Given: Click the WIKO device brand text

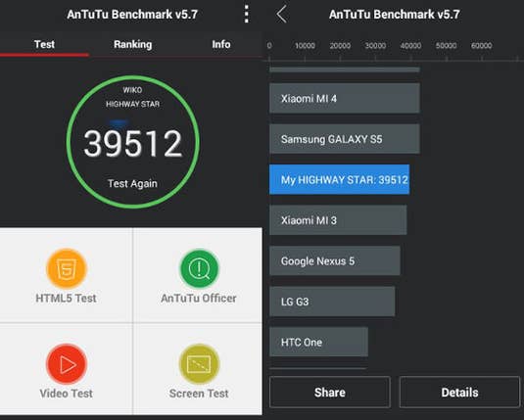Looking at the screenshot, I should pyautogui.click(x=132, y=90).
